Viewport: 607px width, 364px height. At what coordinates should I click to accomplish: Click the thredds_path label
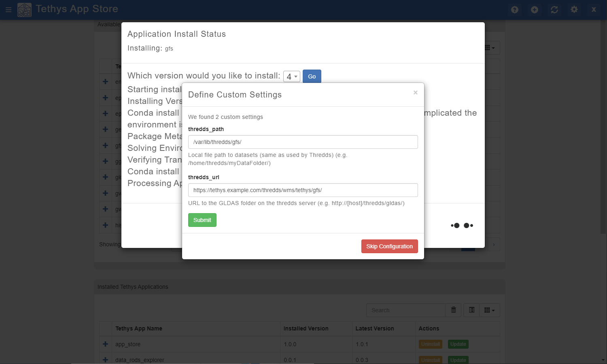click(x=206, y=129)
